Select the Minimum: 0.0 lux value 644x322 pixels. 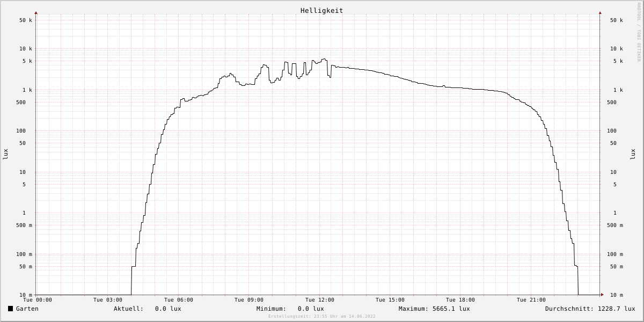point(290,309)
